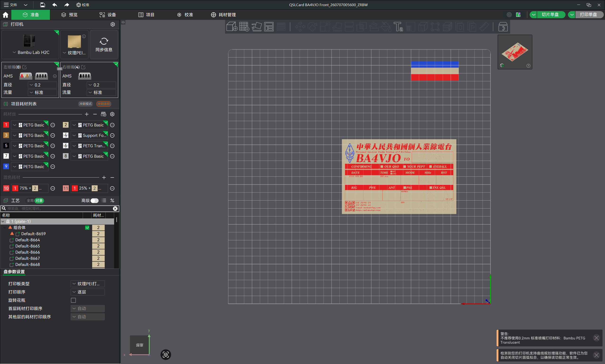
Task: Switch to the 校准 tab
Action: [185, 15]
